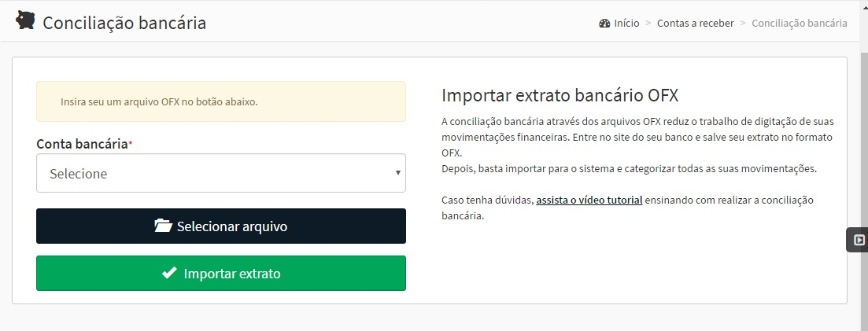Click the yellow OFX instruction notice
This screenshot has width=868, height=331.
221,102
